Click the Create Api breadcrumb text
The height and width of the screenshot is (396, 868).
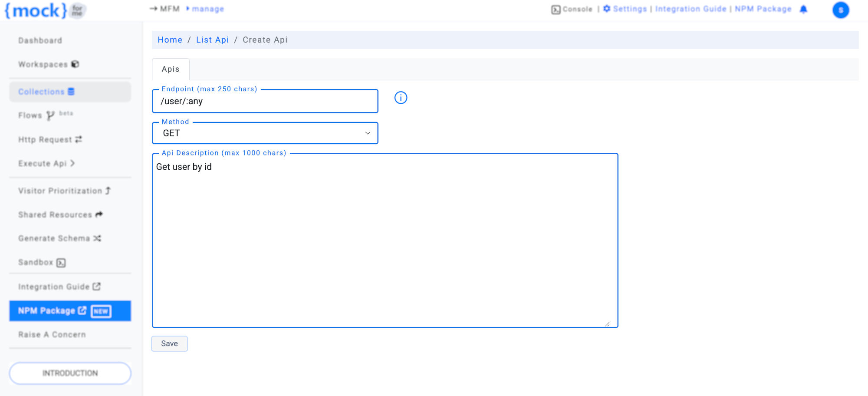click(265, 40)
